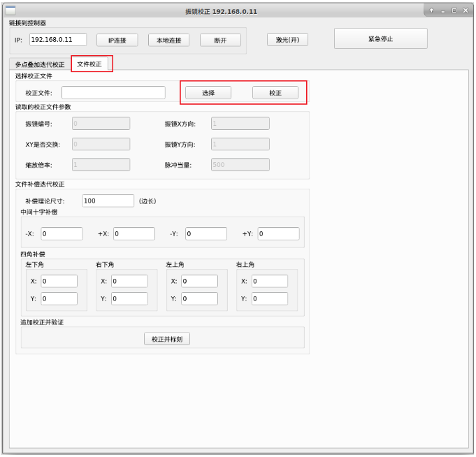This screenshot has width=476, height=457.
Task: Click the 左下角 Y input field
Action: 59,299
